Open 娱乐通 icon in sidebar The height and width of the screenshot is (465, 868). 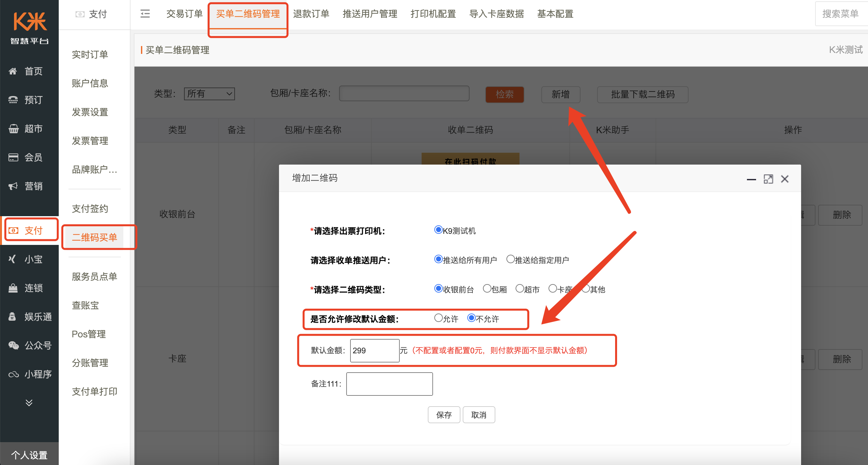point(12,317)
